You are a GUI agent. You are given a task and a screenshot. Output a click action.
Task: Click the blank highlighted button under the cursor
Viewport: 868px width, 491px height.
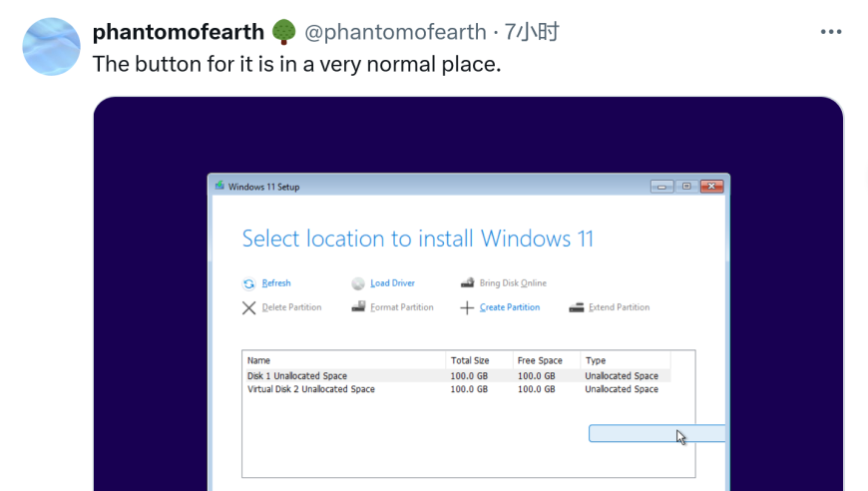point(656,433)
